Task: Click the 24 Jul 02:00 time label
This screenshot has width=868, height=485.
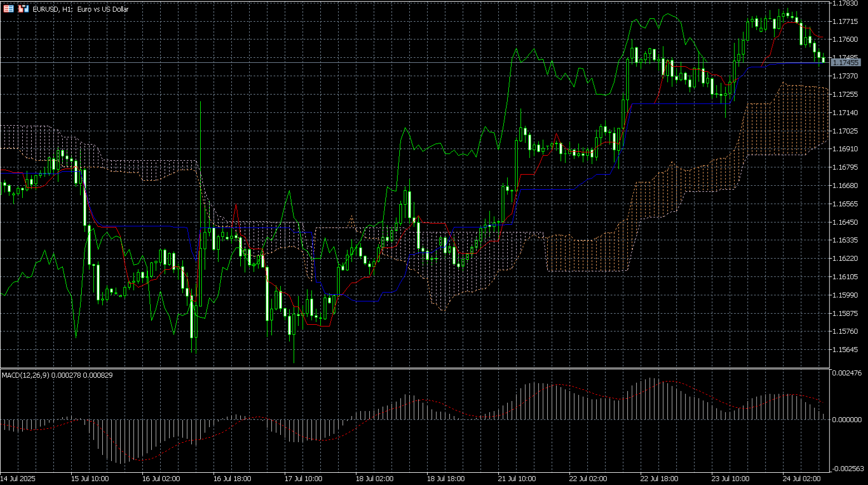Action: 802,479
